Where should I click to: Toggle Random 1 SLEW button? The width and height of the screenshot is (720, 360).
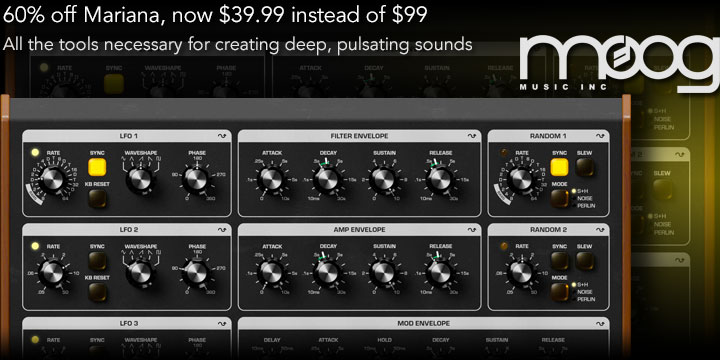(585, 167)
